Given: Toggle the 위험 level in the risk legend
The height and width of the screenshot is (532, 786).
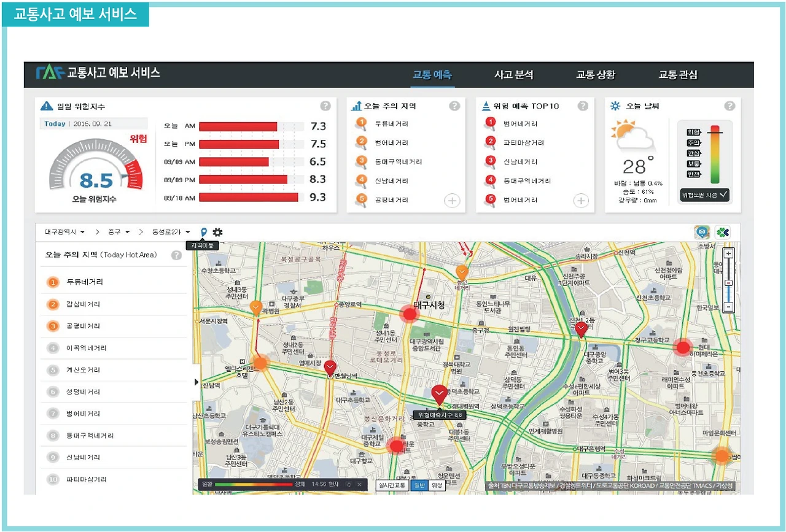Looking at the screenshot, I should [694, 132].
